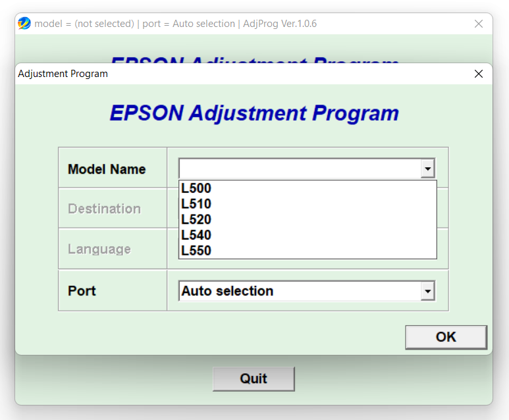The height and width of the screenshot is (420, 509).
Task: Select L510 from the model list
Action: [x=308, y=204]
